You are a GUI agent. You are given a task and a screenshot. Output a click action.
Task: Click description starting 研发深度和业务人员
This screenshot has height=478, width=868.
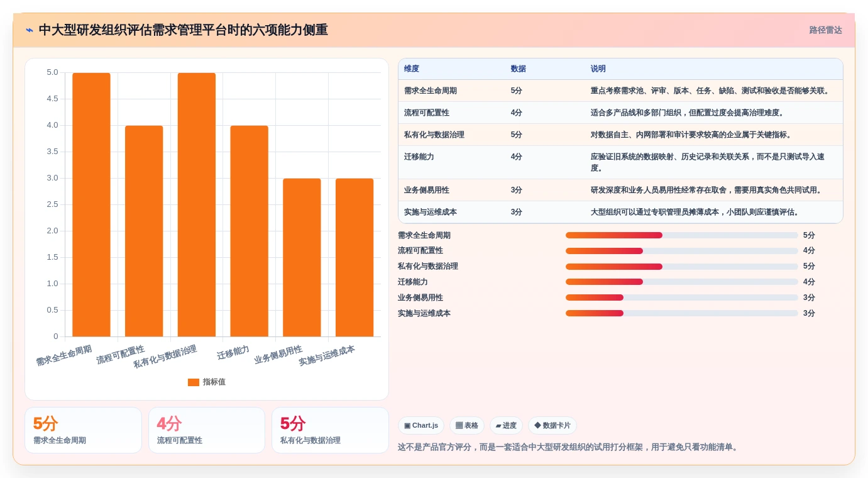(706, 190)
